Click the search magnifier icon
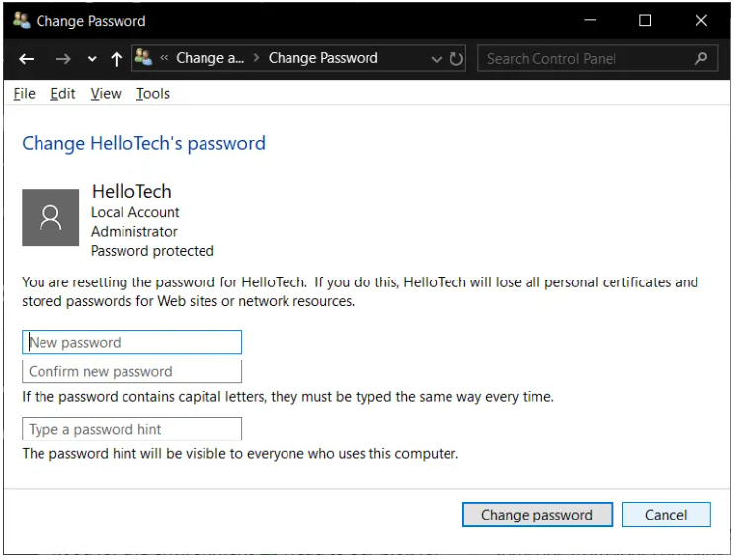 click(x=700, y=59)
